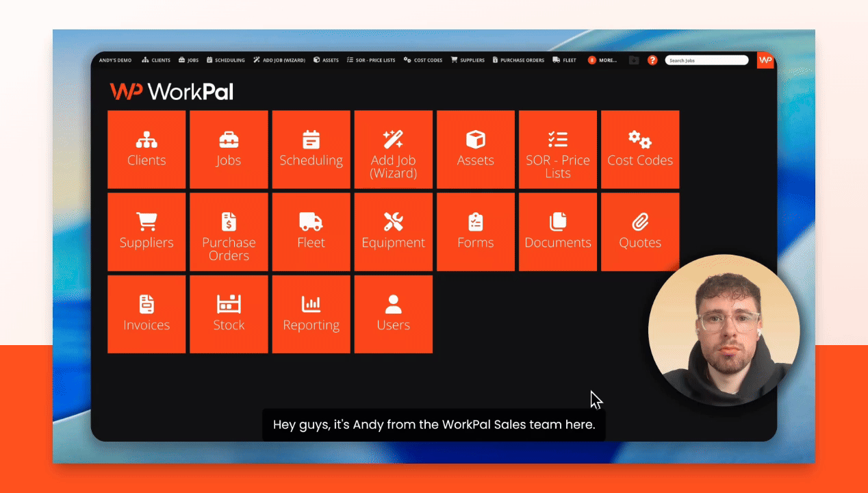The height and width of the screenshot is (493, 868).
Task: Open the Quotes paperclip tile
Action: [x=640, y=231]
